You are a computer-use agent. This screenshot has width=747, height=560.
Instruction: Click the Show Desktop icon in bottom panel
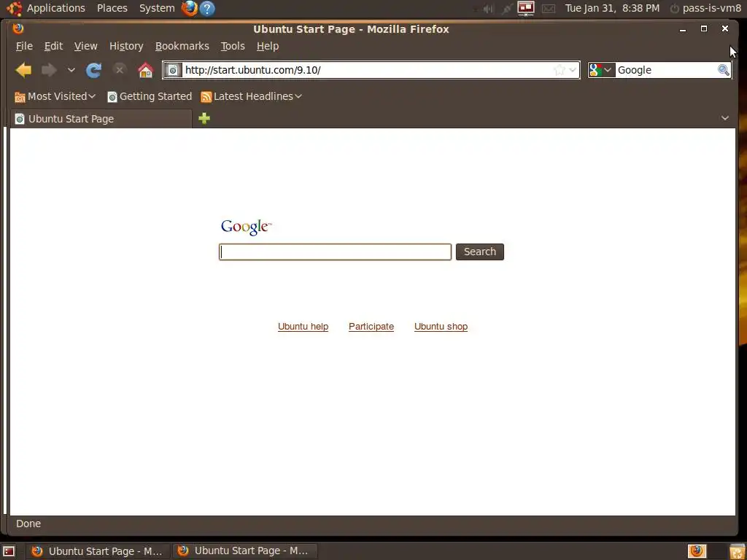click(9, 551)
